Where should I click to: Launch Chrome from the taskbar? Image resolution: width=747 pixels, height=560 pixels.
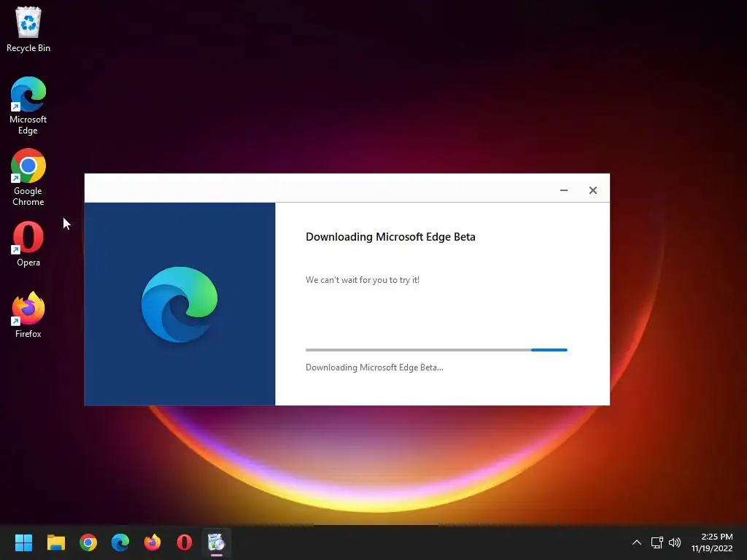pos(88,542)
